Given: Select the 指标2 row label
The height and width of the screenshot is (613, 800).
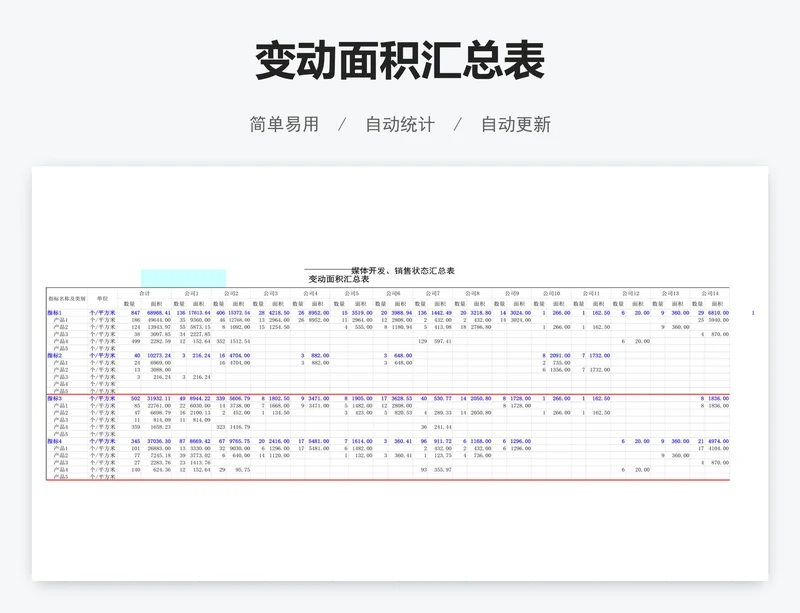Looking at the screenshot, I should click(x=55, y=356).
